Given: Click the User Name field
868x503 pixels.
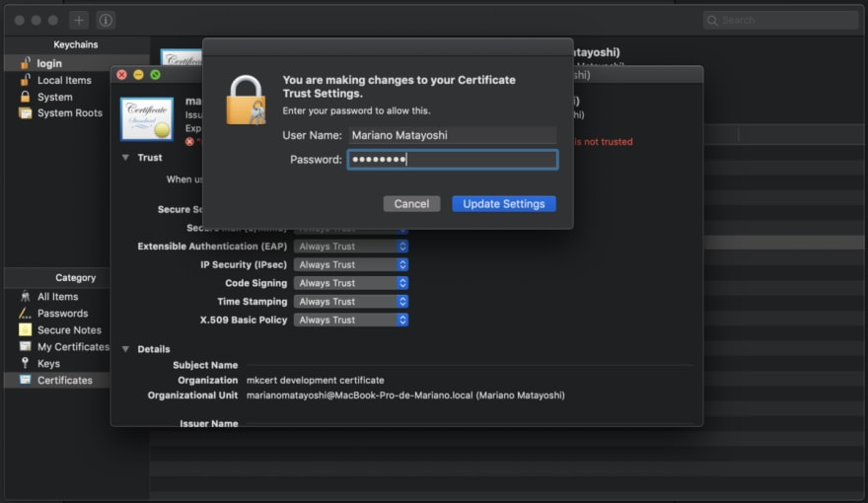Looking at the screenshot, I should 453,135.
